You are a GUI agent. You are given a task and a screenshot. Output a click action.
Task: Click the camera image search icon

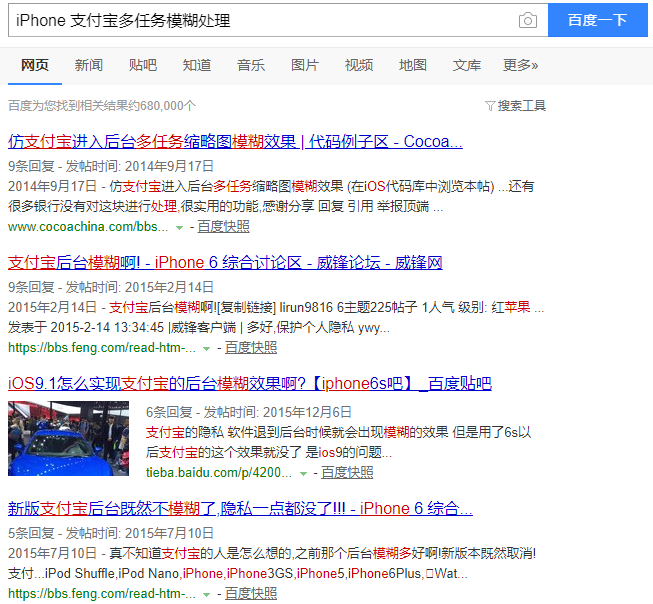click(528, 20)
